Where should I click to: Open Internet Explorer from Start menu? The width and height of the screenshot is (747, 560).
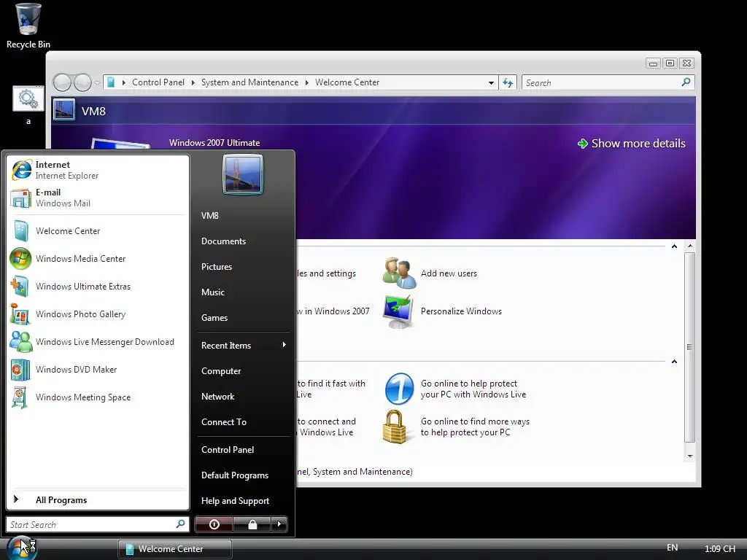pyautogui.click(x=98, y=170)
